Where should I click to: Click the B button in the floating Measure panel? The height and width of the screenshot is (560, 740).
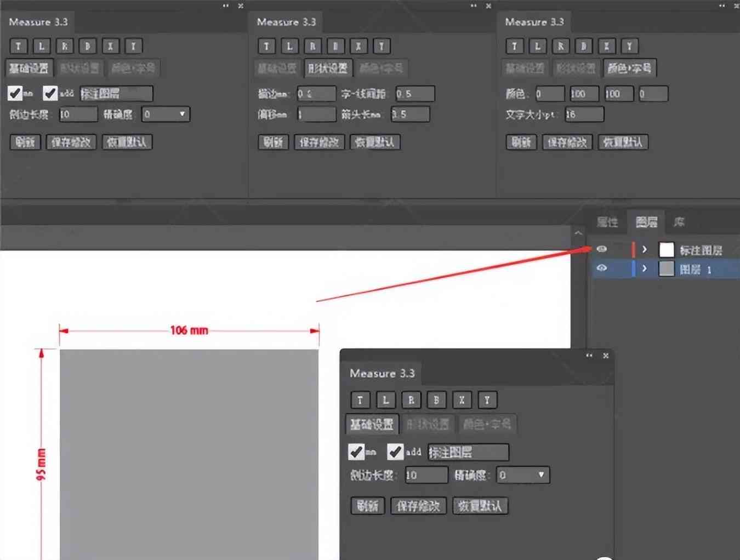tap(436, 400)
